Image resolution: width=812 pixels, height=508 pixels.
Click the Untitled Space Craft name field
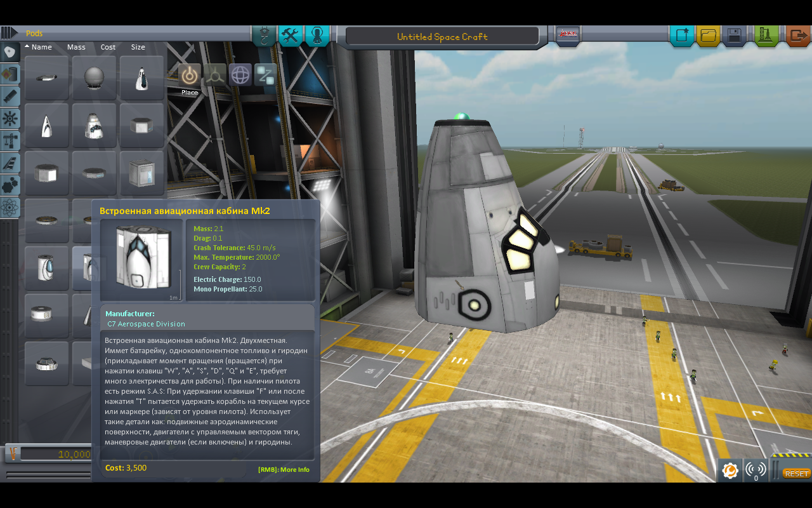tap(441, 36)
